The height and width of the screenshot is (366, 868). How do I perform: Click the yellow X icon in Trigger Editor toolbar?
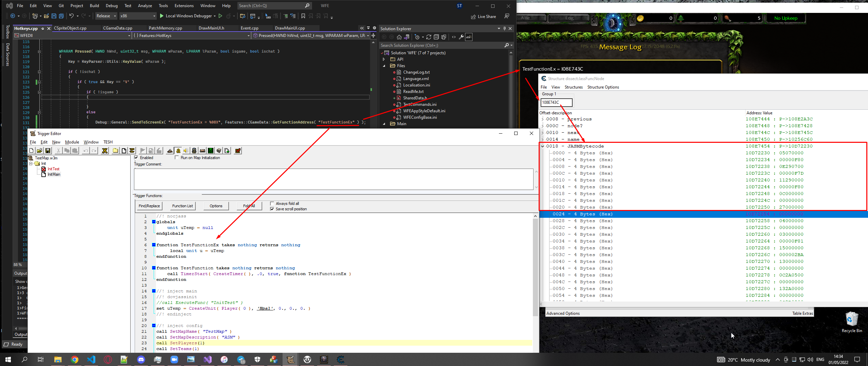pyautogui.click(x=105, y=151)
